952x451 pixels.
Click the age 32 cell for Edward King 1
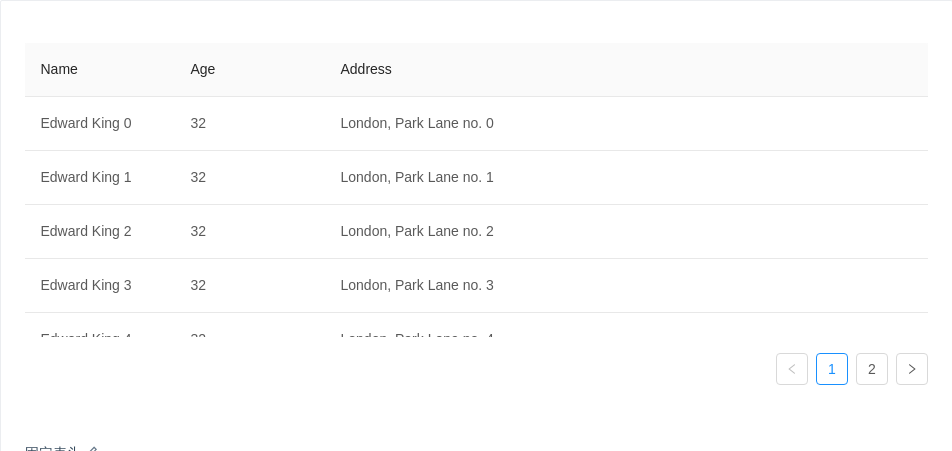click(x=198, y=177)
